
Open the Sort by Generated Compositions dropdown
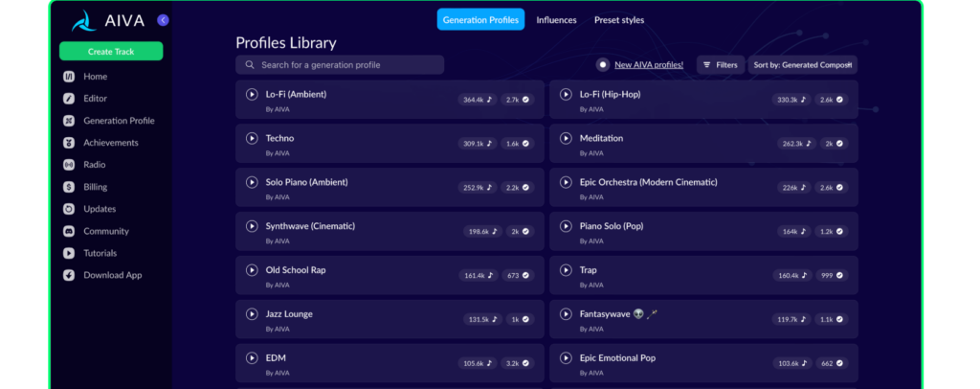coord(803,65)
